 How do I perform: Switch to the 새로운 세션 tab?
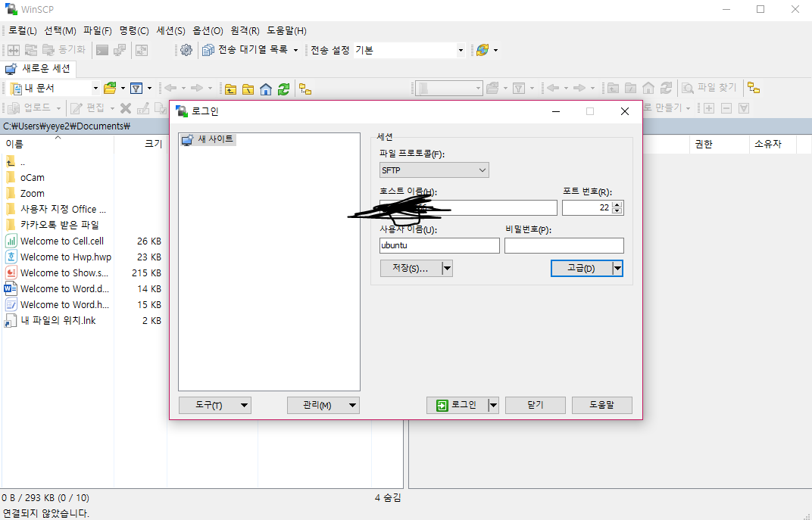coord(39,68)
